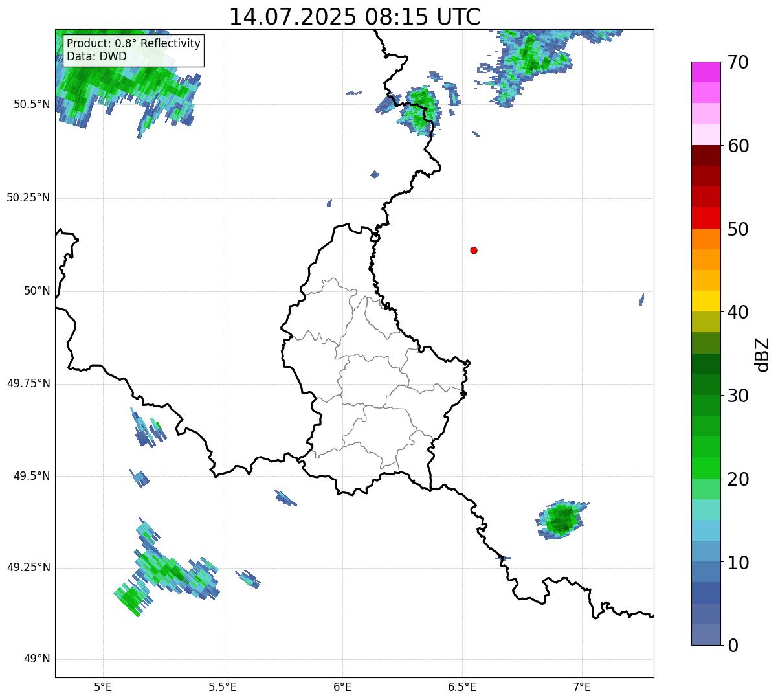The width and height of the screenshot is (778, 700).
Task: Pick the bright red colorbar swatch above 50
Action: [x=706, y=218]
